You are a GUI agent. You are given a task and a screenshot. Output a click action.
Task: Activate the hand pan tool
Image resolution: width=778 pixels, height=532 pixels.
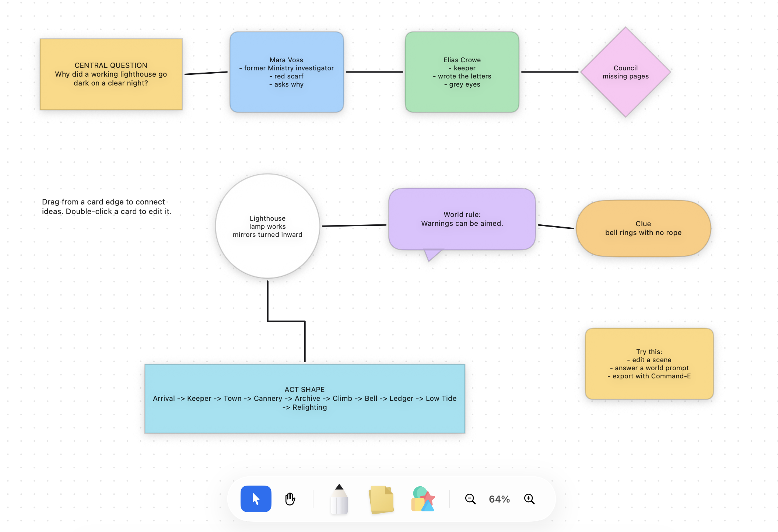[x=290, y=499]
